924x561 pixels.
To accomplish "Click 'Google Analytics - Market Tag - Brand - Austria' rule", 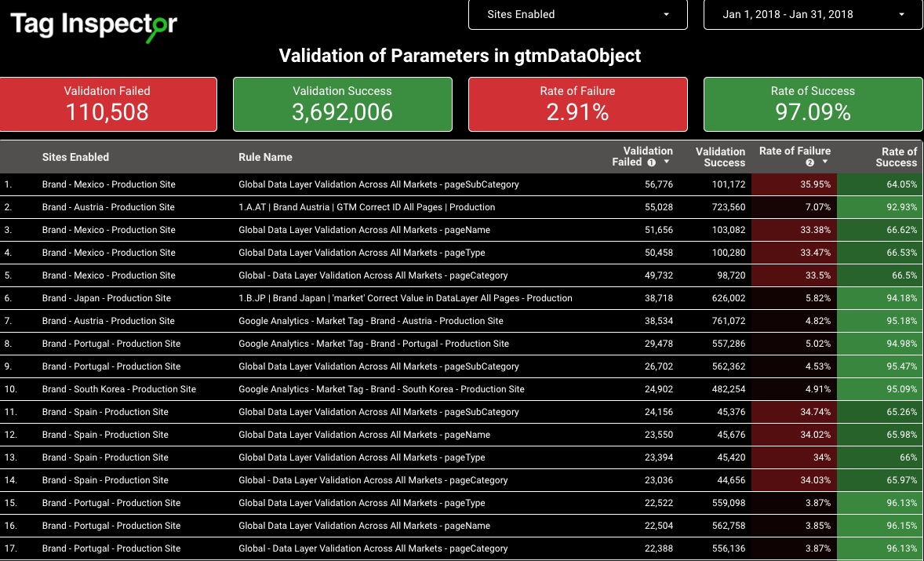I will pyautogui.click(x=371, y=321).
